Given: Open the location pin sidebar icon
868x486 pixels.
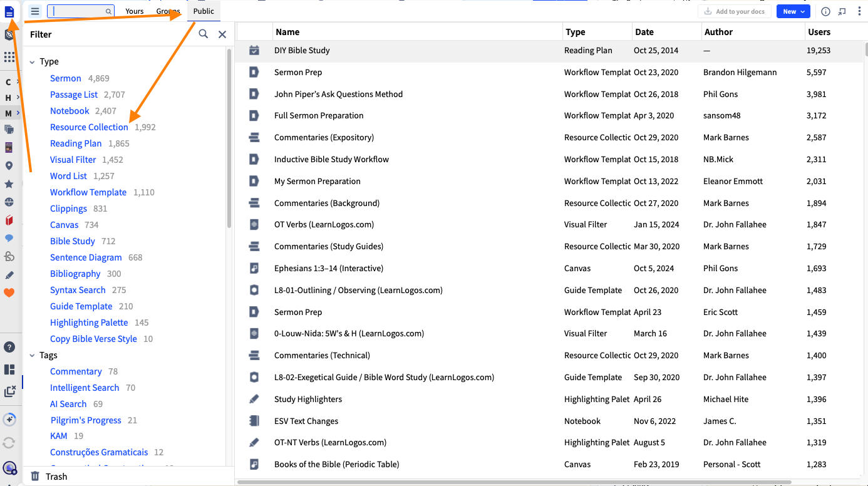Looking at the screenshot, I should (x=9, y=166).
